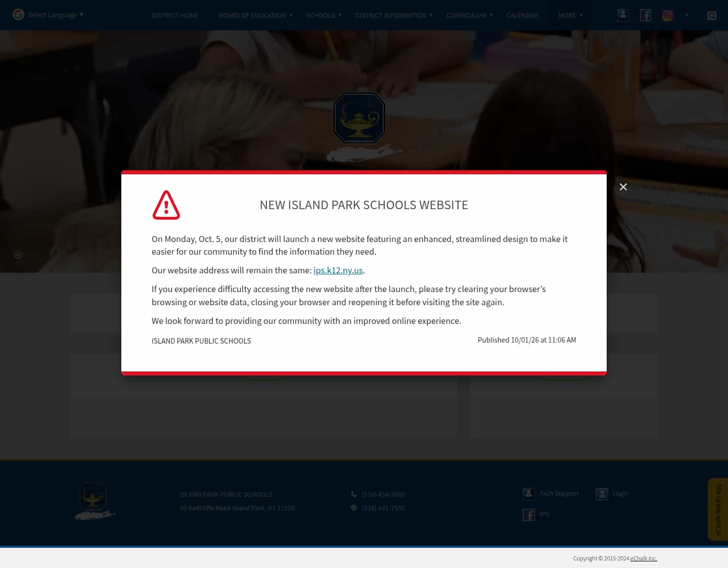This screenshot has width=728, height=568.
Task: Expand the social links arrow in header
Action: coord(687,15)
